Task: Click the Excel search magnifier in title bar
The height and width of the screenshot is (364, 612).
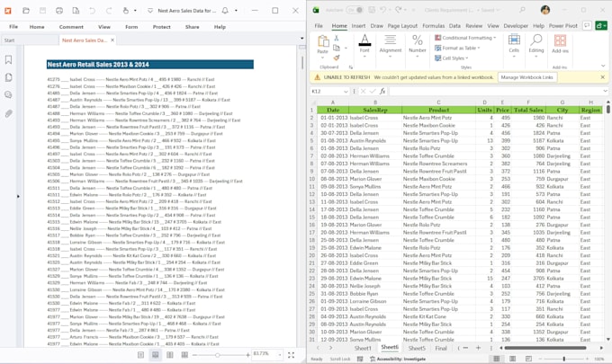Action: tap(522, 10)
